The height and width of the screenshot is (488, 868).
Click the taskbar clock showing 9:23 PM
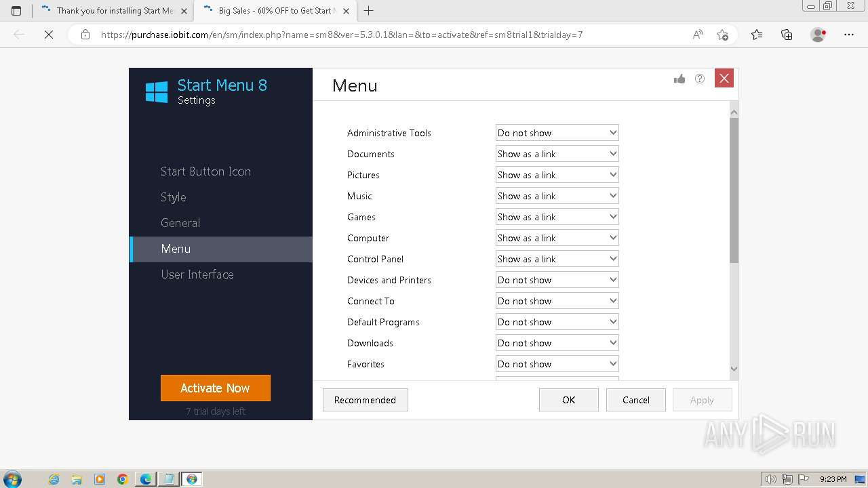tap(833, 479)
